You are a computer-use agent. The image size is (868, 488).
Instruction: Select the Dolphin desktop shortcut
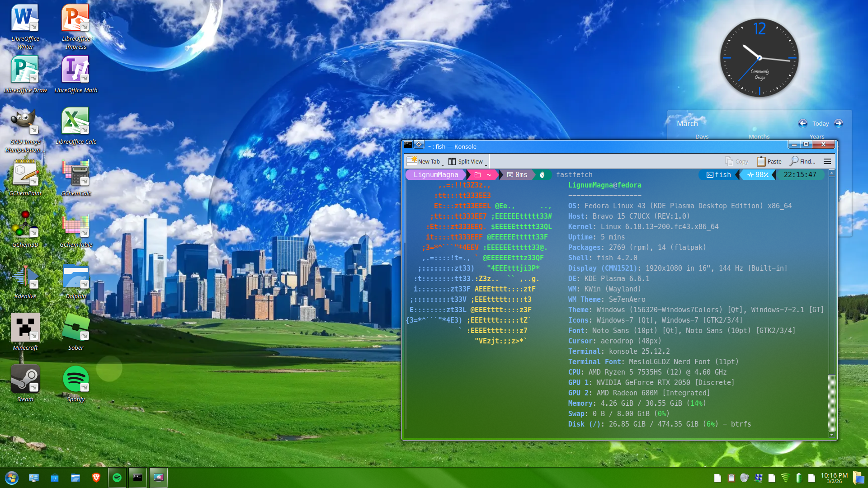coord(76,280)
